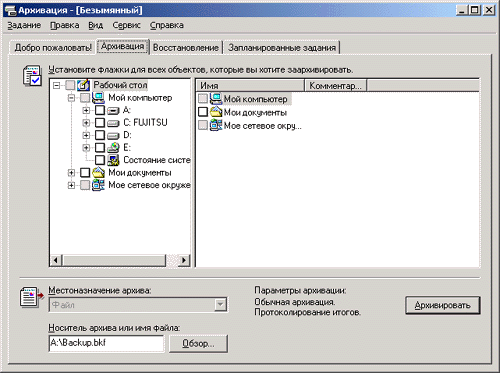Check the E: drive checkbox
Screen dimensions: 500x373
100,148
